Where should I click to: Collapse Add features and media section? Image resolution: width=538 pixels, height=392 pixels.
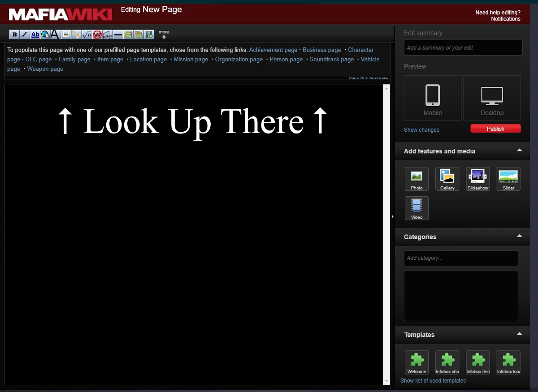click(519, 150)
